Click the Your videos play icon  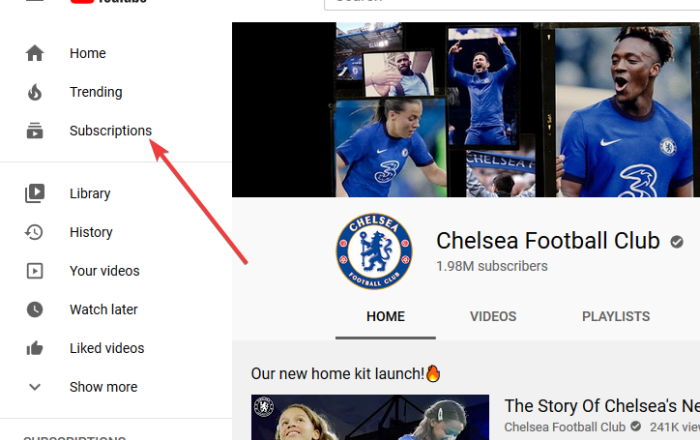click(35, 271)
